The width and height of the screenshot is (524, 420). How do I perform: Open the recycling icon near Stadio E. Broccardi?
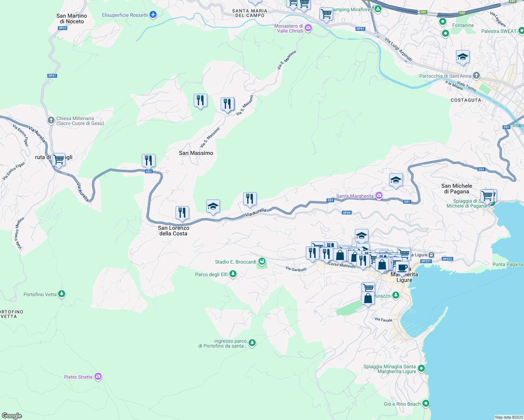(262, 262)
